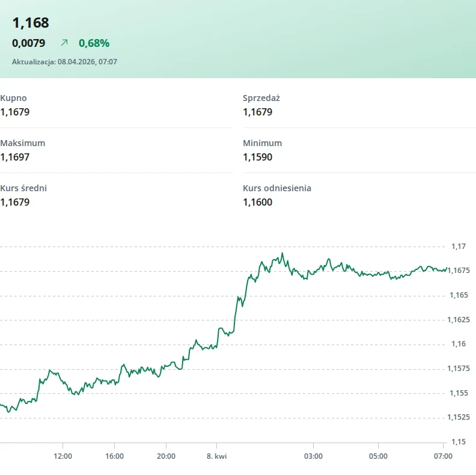Click the 0,0079 change value
This screenshot has width=476, height=475.
28,43
